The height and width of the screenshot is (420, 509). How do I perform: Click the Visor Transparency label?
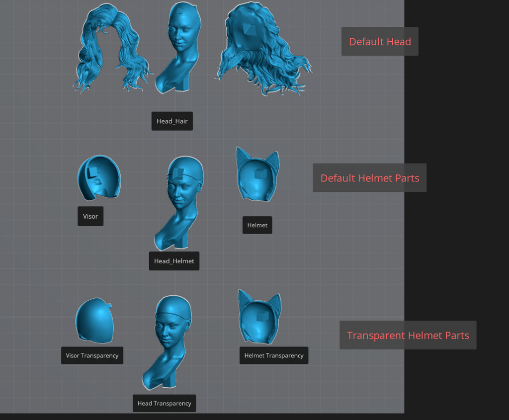[x=92, y=355]
